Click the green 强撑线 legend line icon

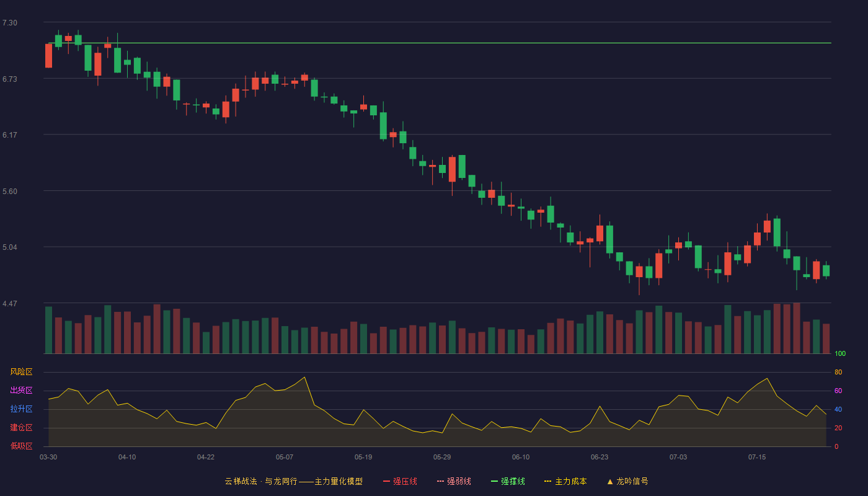[x=494, y=481]
